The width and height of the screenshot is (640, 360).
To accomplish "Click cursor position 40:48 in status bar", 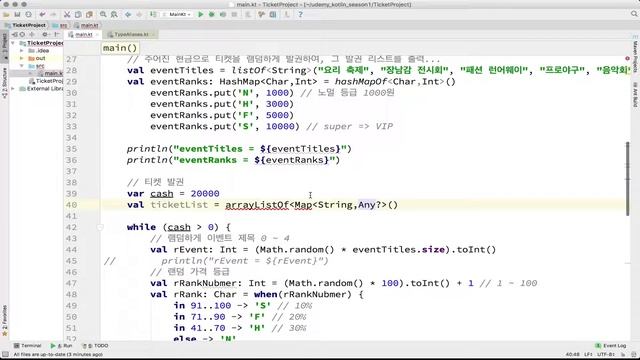I will [573, 354].
